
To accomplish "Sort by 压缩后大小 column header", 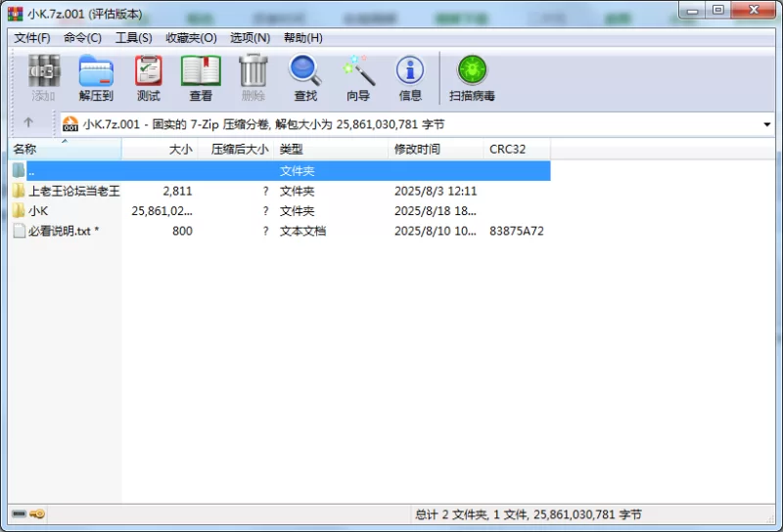I will click(236, 150).
